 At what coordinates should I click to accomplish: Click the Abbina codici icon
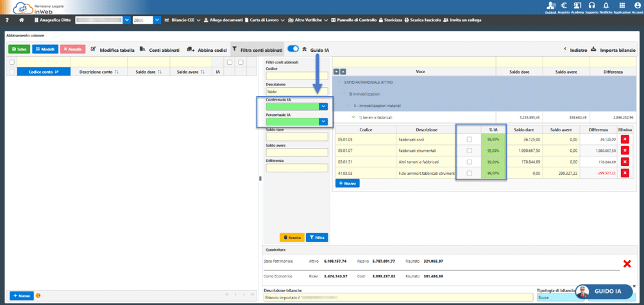pos(191,49)
